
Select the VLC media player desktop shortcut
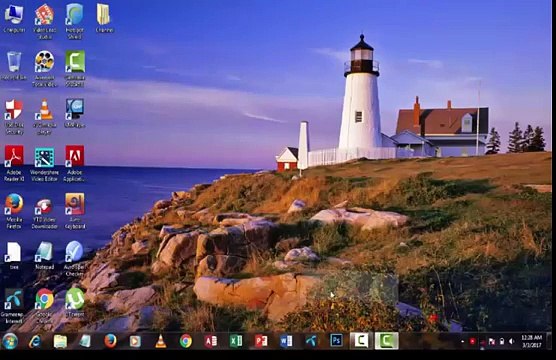point(44,116)
